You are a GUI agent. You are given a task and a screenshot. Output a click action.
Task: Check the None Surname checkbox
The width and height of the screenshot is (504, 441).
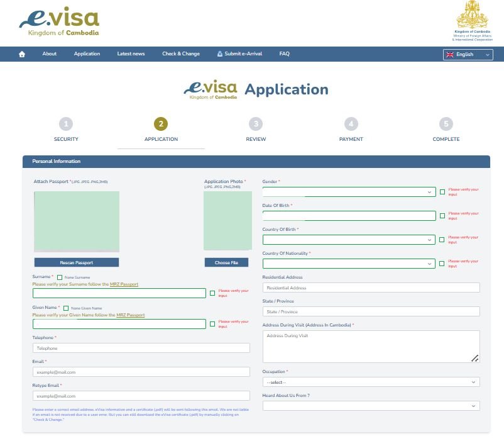click(60, 277)
